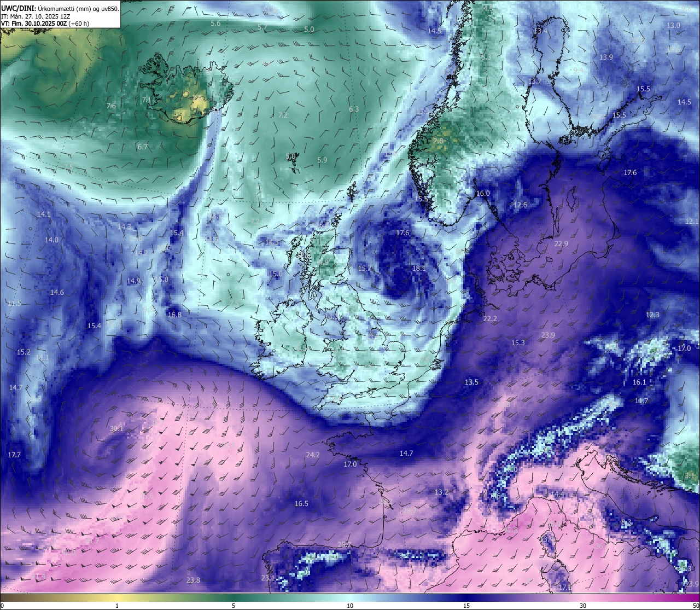This screenshot has height=610, width=700.
Task: Click the 22.2 map value
Action: click(x=490, y=318)
